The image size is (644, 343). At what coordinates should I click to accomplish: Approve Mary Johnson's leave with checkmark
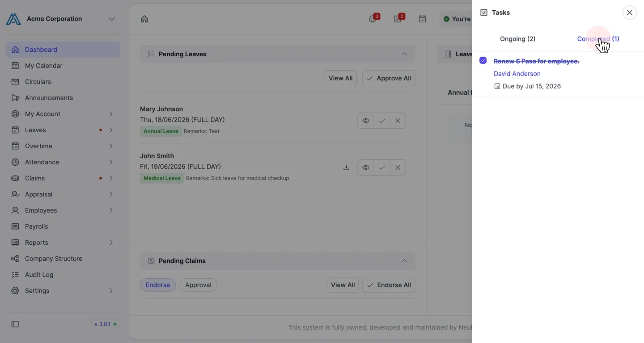click(x=382, y=121)
